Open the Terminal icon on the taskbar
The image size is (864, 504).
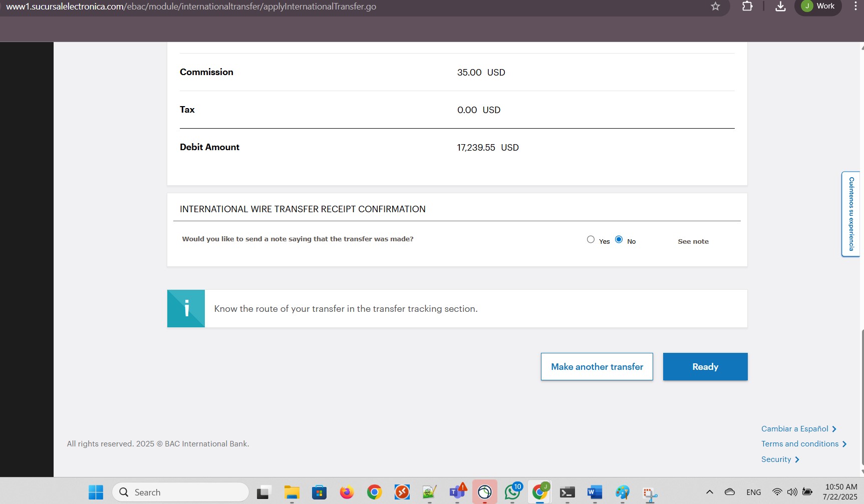567,492
